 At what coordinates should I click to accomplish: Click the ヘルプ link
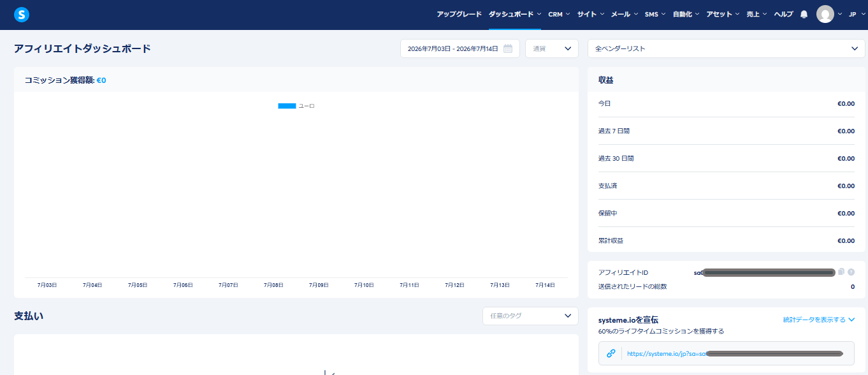pyautogui.click(x=783, y=14)
